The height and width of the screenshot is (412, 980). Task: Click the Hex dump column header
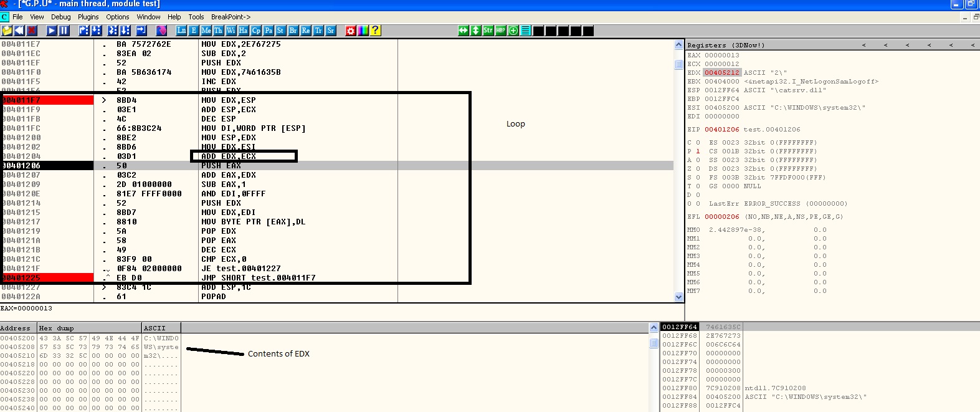(89, 328)
